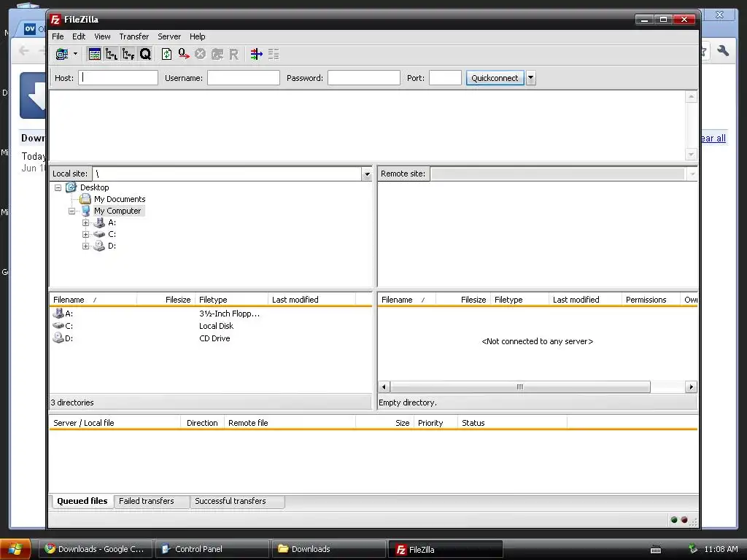
Task: Click message log scroll up arrow
Action: click(x=692, y=97)
